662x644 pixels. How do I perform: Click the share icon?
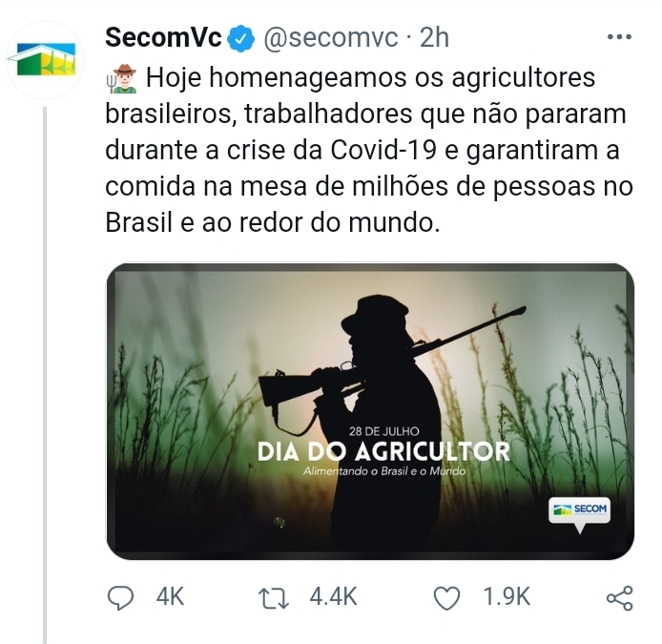(620, 598)
